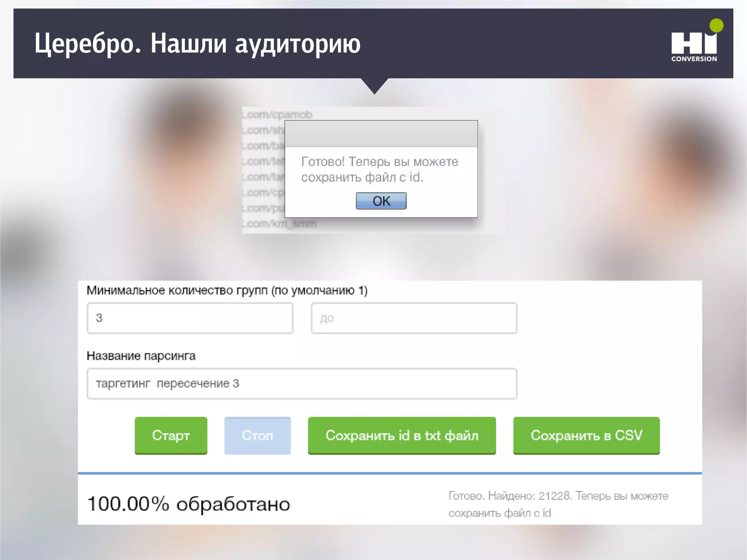
Task: Click Сохранить id в txt файл button
Action: (402, 435)
